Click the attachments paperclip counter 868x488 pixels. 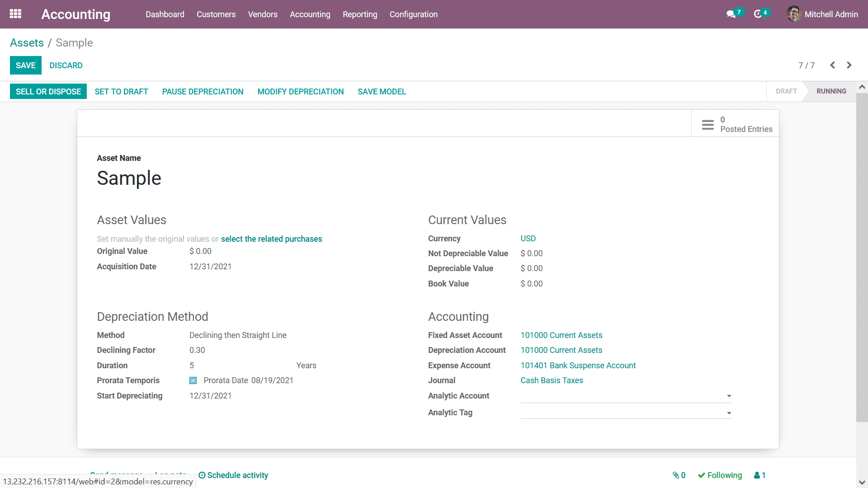pyautogui.click(x=679, y=475)
